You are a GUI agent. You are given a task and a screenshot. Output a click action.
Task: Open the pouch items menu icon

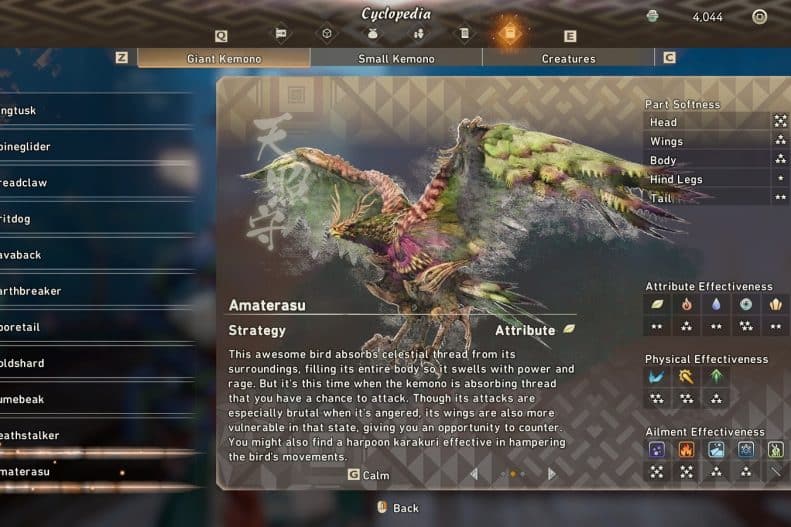pos(373,34)
